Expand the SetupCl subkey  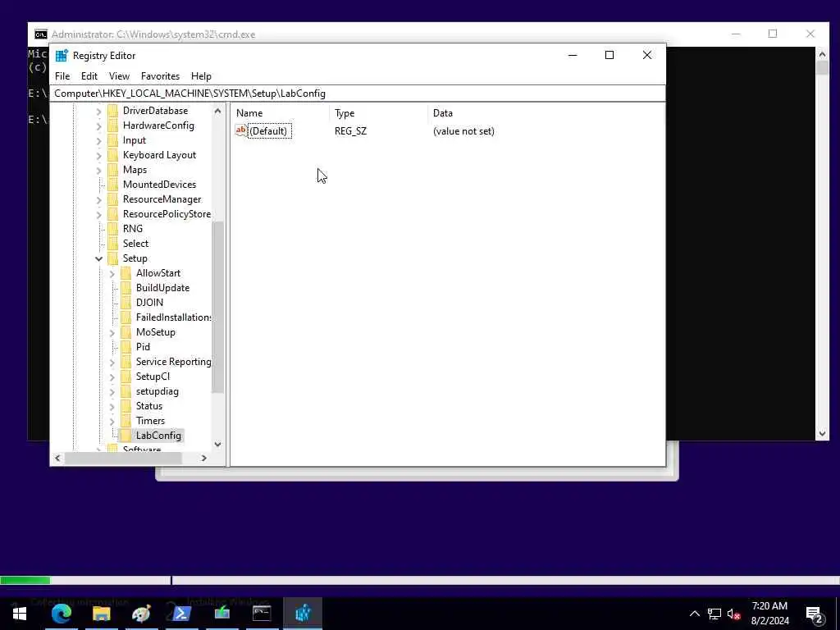pos(112,377)
